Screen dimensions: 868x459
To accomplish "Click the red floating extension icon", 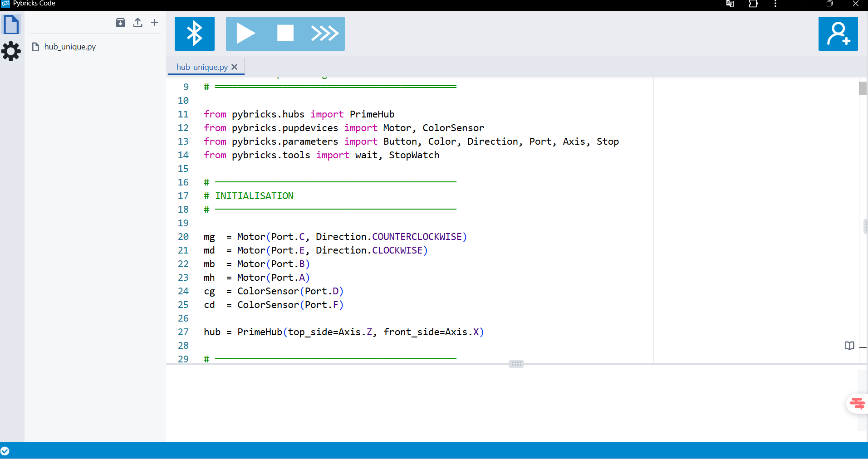I will 858,403.
